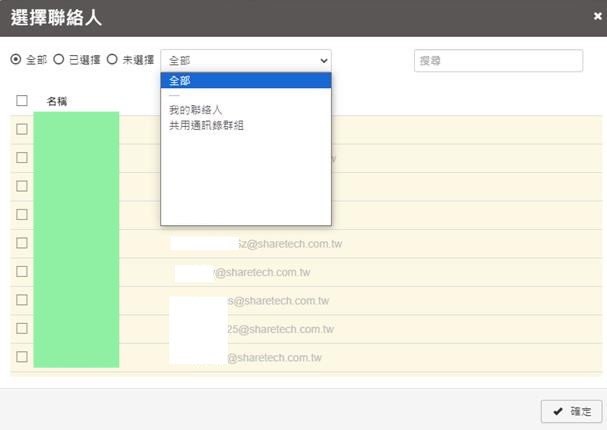Screen dimensions: 607x430
Task: Select the 已選擇 radio button
Action: [x=59, y=60]
